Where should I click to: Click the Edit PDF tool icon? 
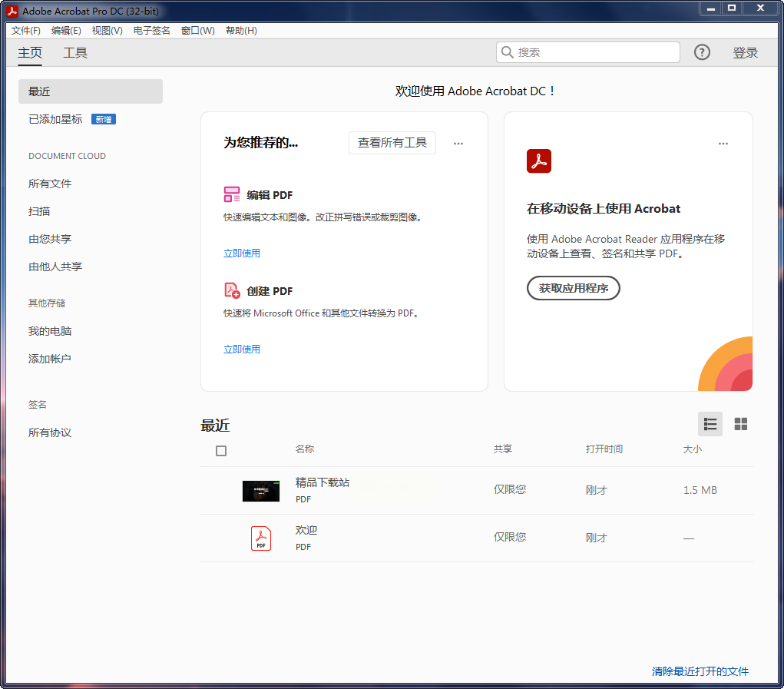[232, 194]
